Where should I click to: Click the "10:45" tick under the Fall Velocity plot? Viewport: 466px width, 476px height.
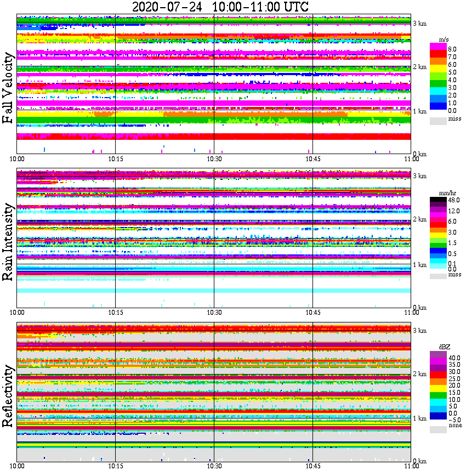(x=312, y=159)
